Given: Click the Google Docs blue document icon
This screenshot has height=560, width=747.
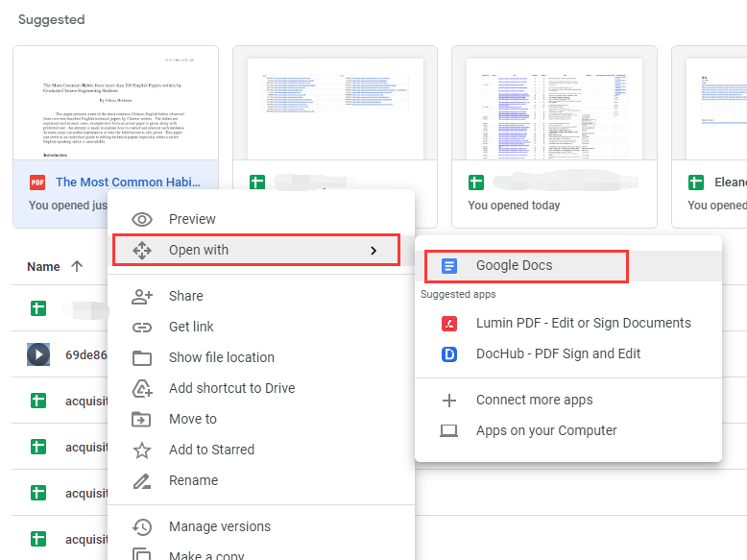Looking at the screenshot, I should click(x=448, y=265).
